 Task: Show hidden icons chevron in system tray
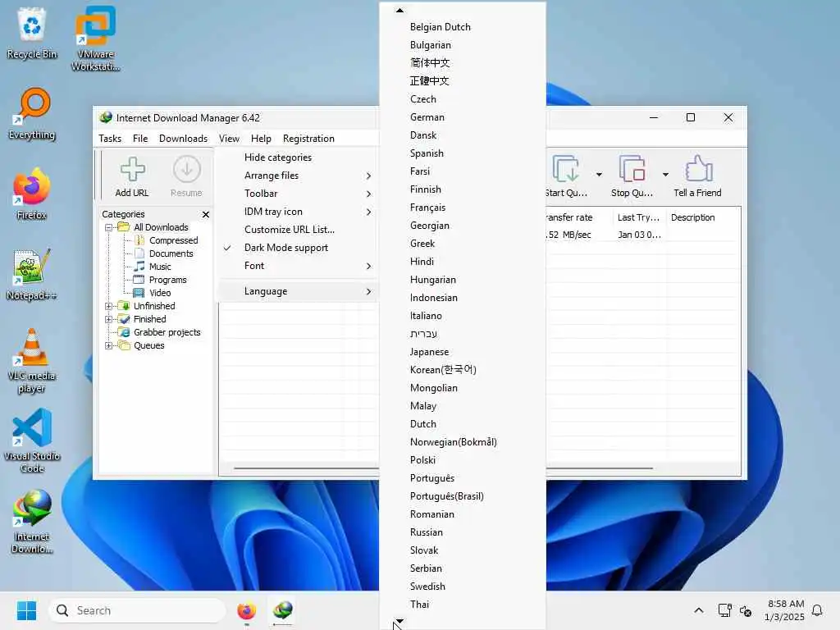tap(699, 610)
